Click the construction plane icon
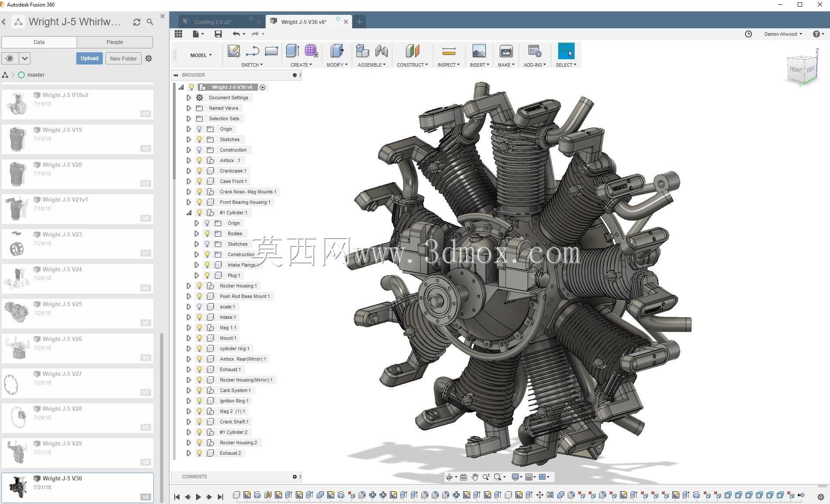 412,51
